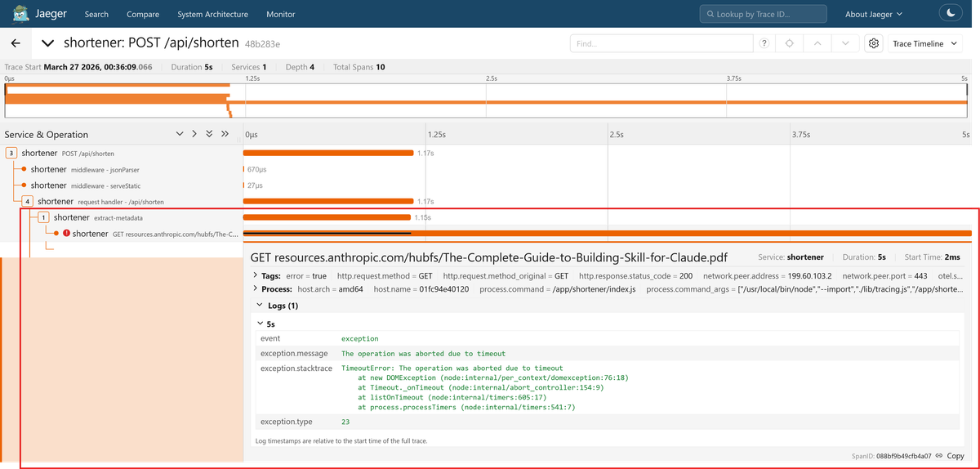Viewport: 980px width, 469px height.
Task: Open the Trace Timeline view dropdown
Action: click(924, 43)
